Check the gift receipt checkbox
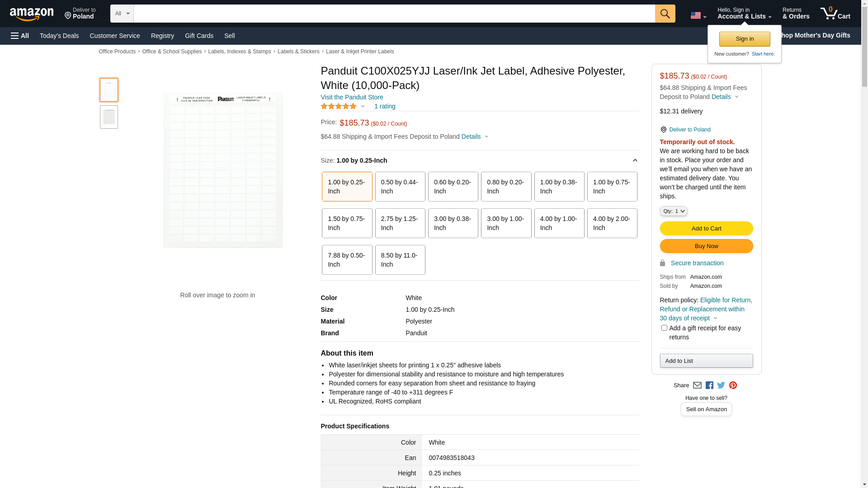The height and width of the screenshot is (488, 868). pyautogui.click(x=664, y=328)
